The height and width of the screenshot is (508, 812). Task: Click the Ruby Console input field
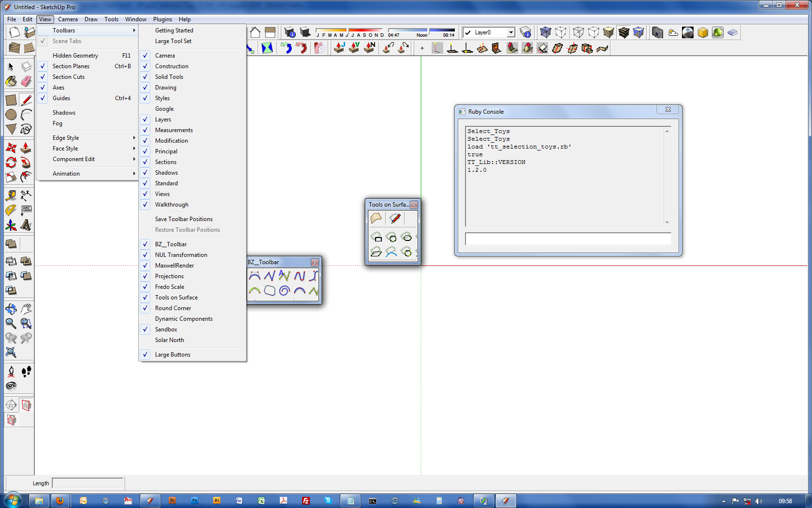click(568, 239)
